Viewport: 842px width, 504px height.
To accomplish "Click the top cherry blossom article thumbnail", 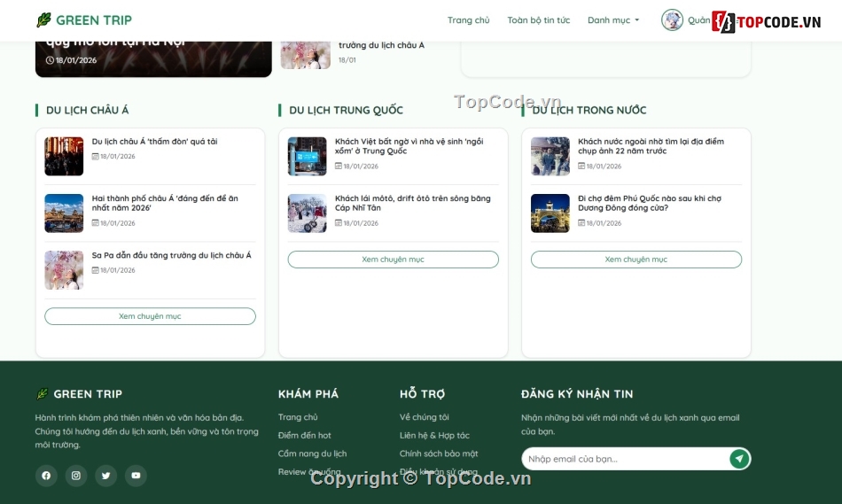I will point(306,55).
